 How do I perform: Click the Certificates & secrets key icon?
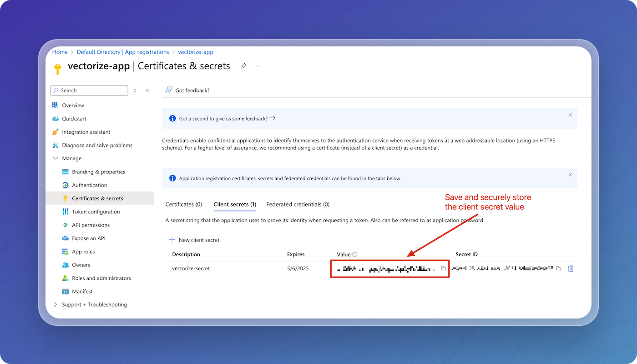tap(65, 198)
